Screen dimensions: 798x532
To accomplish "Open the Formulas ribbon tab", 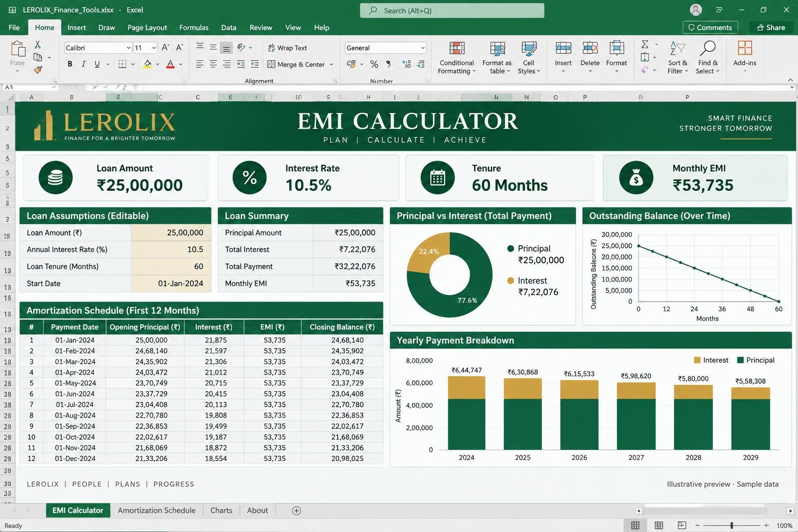I will 194,28.
